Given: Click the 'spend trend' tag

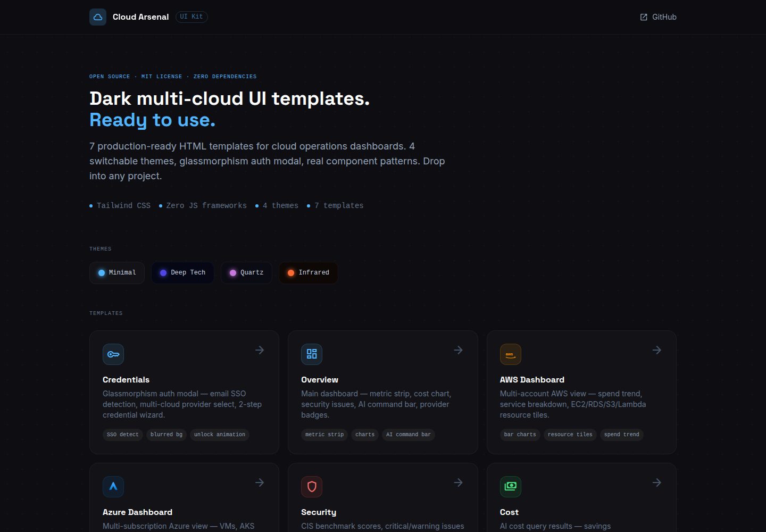Looking at the screenshot, I should click(622, 435).
